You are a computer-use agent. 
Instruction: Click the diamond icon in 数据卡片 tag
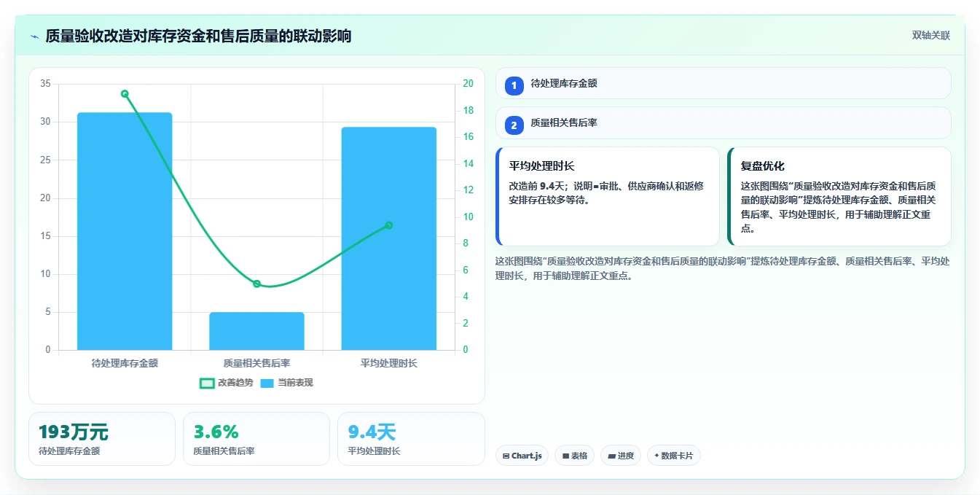click(x=656, y=456)
